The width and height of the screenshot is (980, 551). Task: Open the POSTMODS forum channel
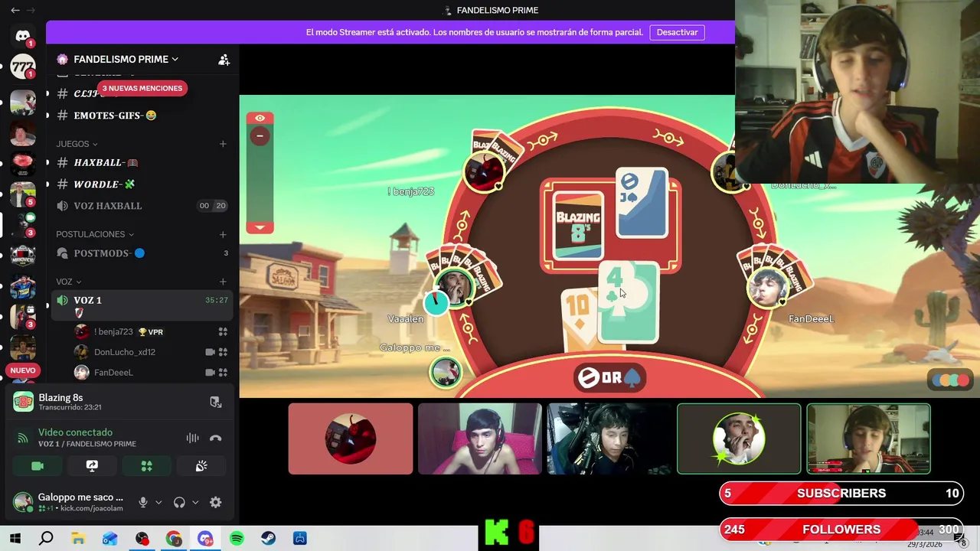tap(142, 253)
